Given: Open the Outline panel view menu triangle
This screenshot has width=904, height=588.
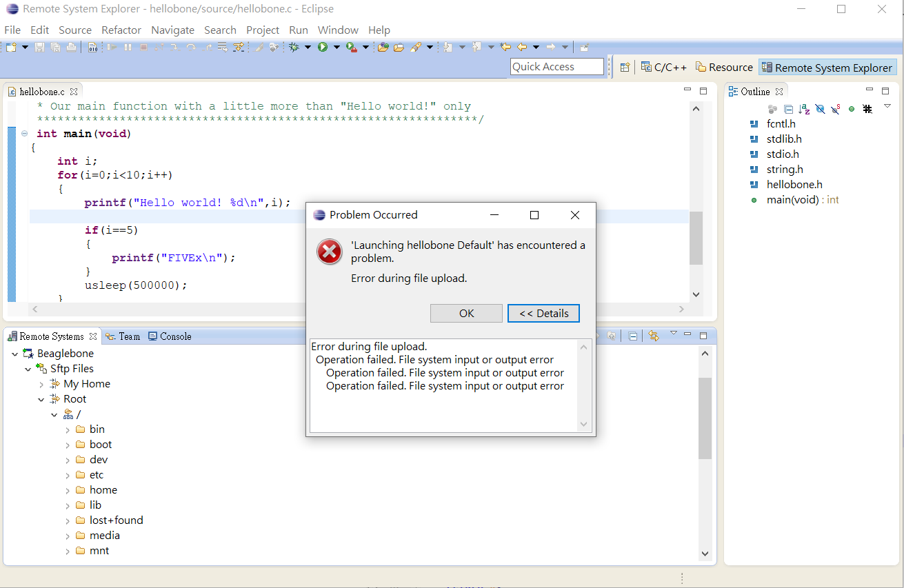Looking at the screenshot, I should (x=887, y=106).
